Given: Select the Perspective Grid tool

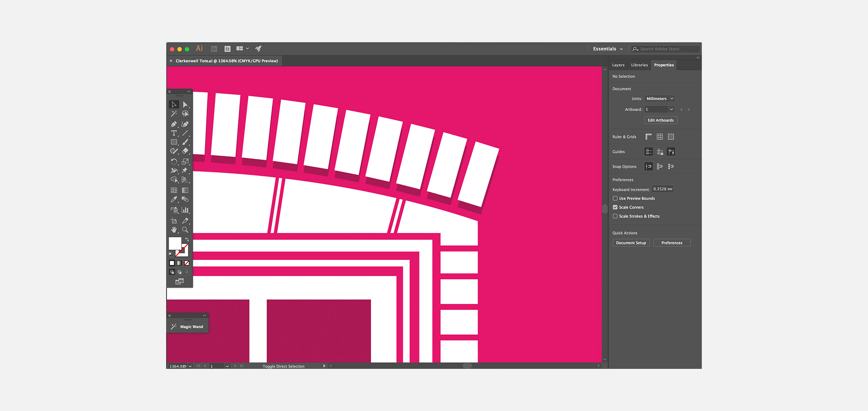Looking at the screenshot, I should [x=185, y=179].
